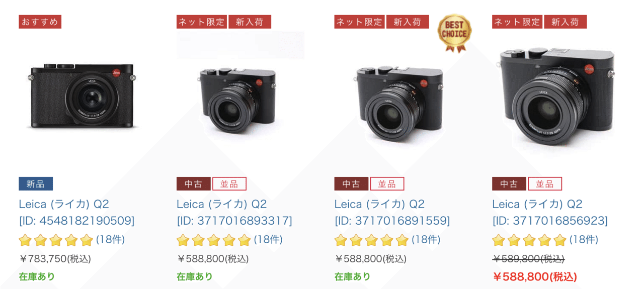Click star rating of ID 4548182190509 product
The height and width of the screenshot is (289, 644).
pyautogui.click(x=56, y=240)
